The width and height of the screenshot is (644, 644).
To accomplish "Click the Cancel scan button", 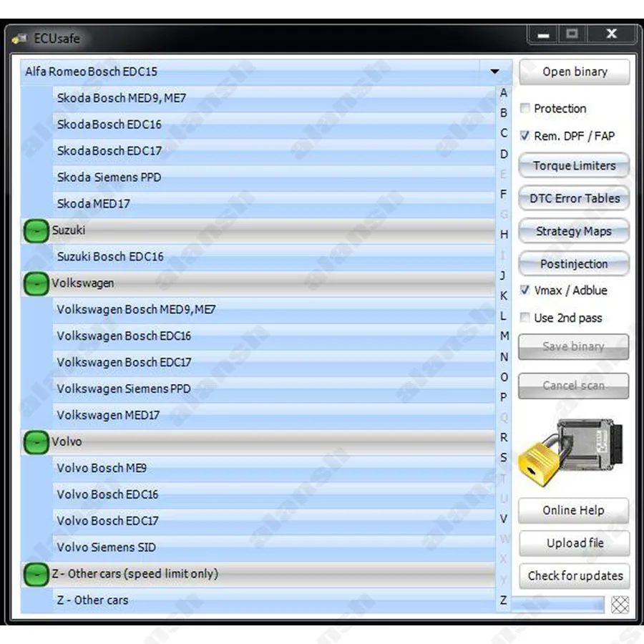I will [573, 386].
